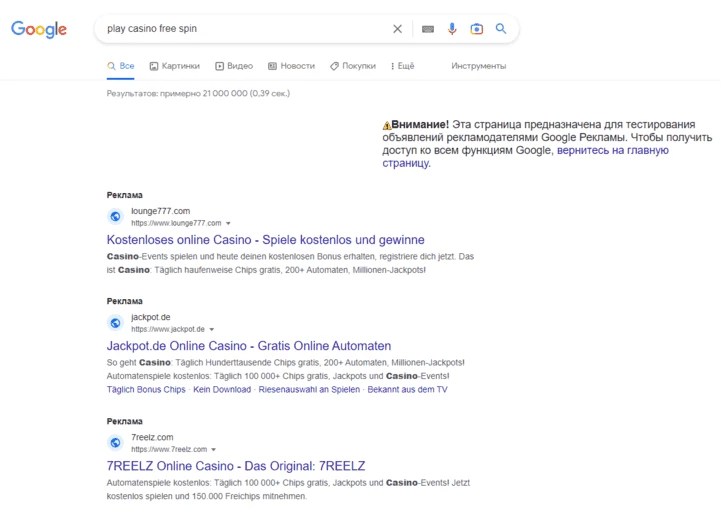Start voice search with microphone icon
The image size is (721, 520).
pos(452,29)
